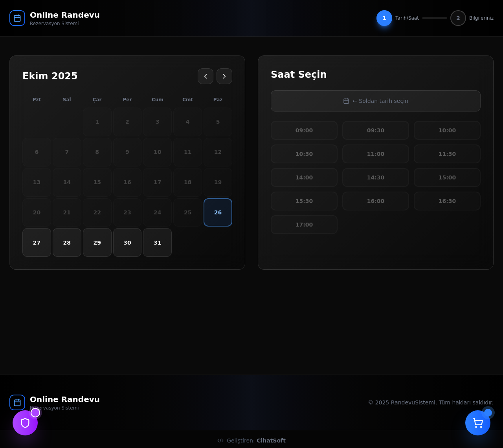Choose October 27 in the calendar
The image size is (503, 448).
37,243
